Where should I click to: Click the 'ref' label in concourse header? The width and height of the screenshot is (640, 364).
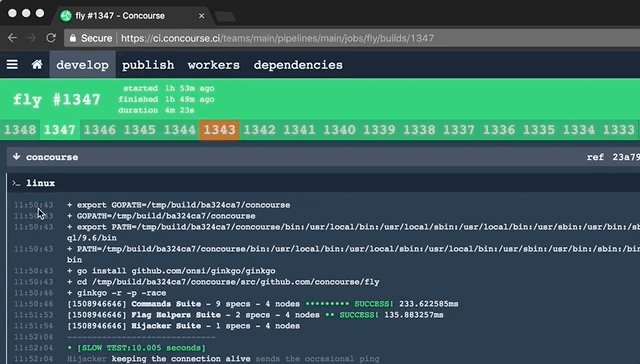[595, 157]
